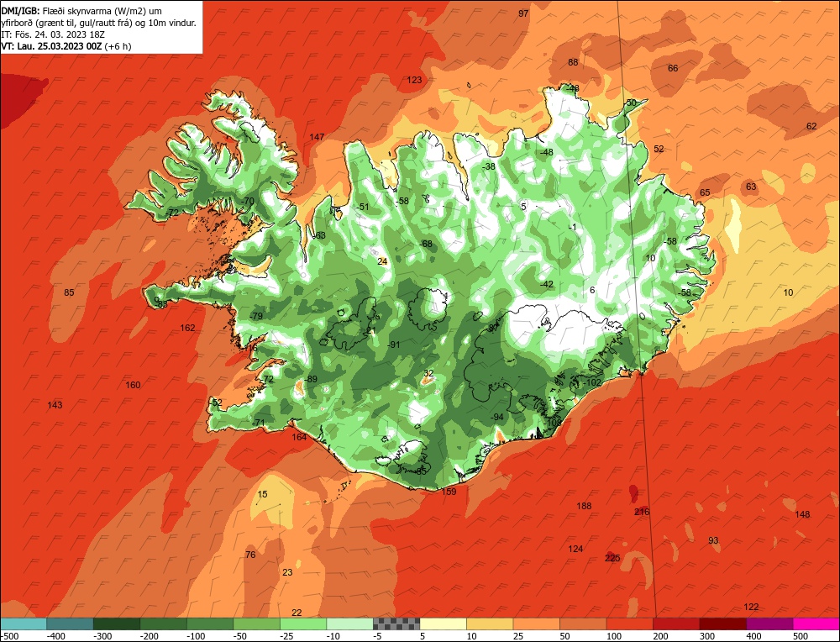Click the legend label -200
This screenshot has height=642, width=840.
tap(149, 636)
